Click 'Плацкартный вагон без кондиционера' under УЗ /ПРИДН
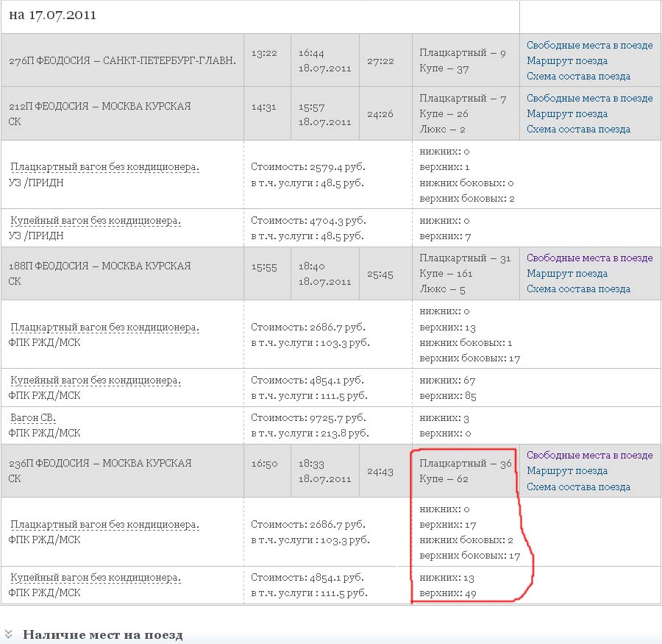The image size is (662, 644). [104, 167]
